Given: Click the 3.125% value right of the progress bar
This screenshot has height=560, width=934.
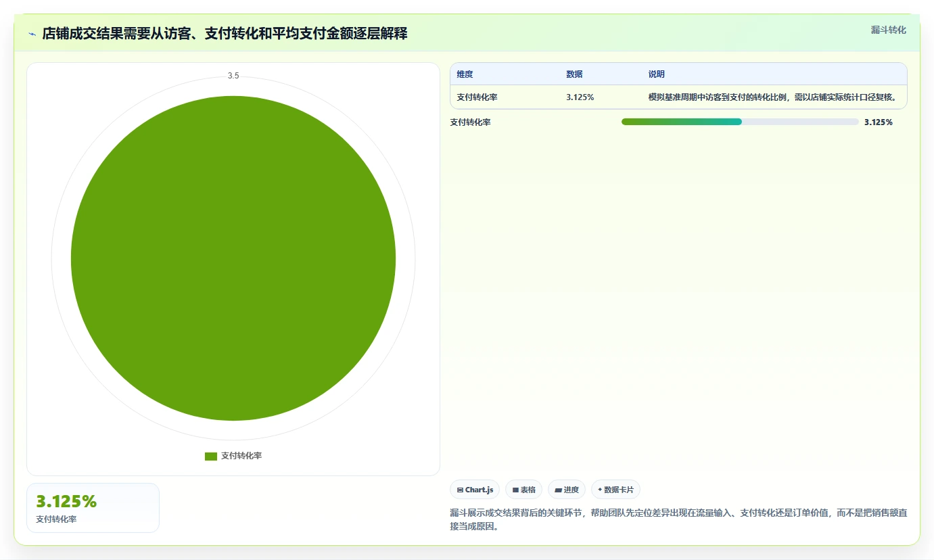Looking at the screenshot, I should click(x=879, y=122).
